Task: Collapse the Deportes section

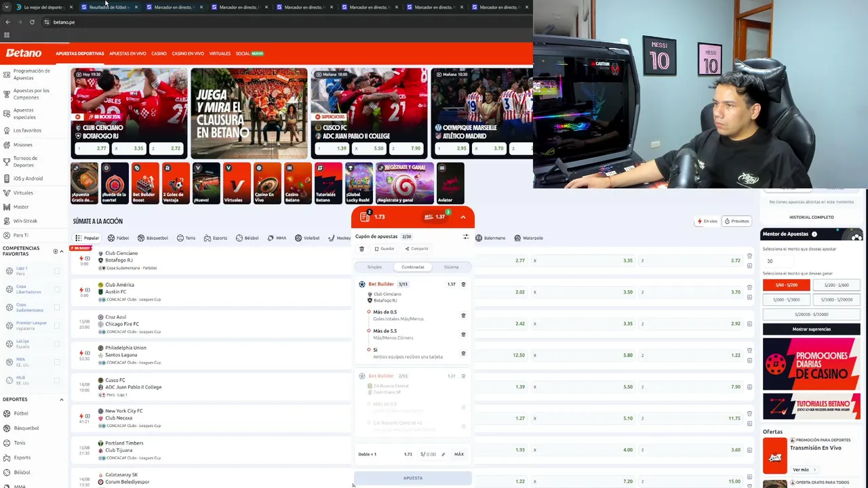Action: coord(62,399)
